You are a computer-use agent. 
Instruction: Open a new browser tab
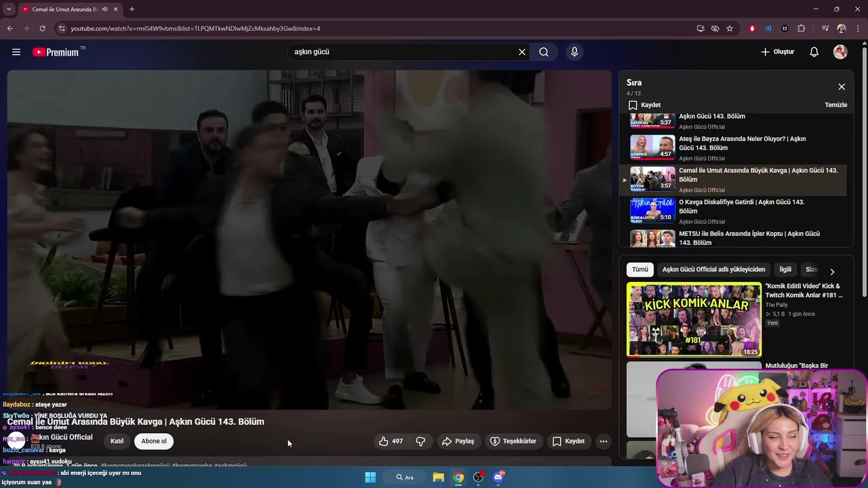[132, 9]
